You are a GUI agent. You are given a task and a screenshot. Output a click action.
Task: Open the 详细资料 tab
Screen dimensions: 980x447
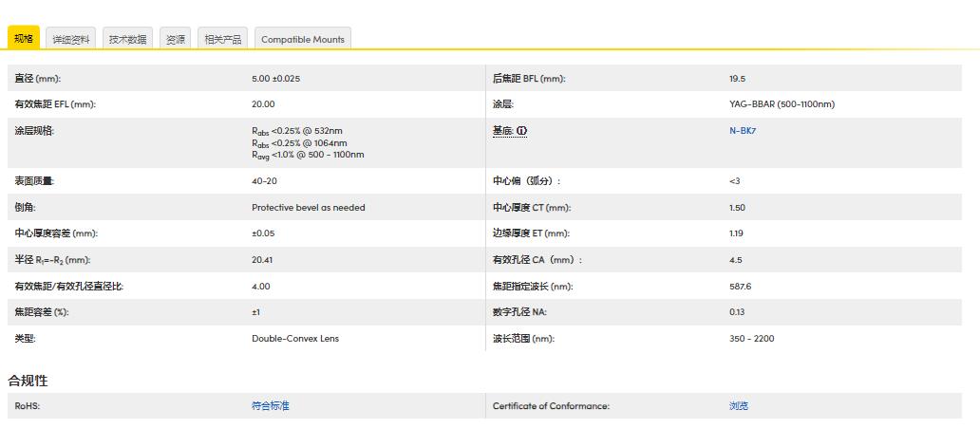pos(71,39)
